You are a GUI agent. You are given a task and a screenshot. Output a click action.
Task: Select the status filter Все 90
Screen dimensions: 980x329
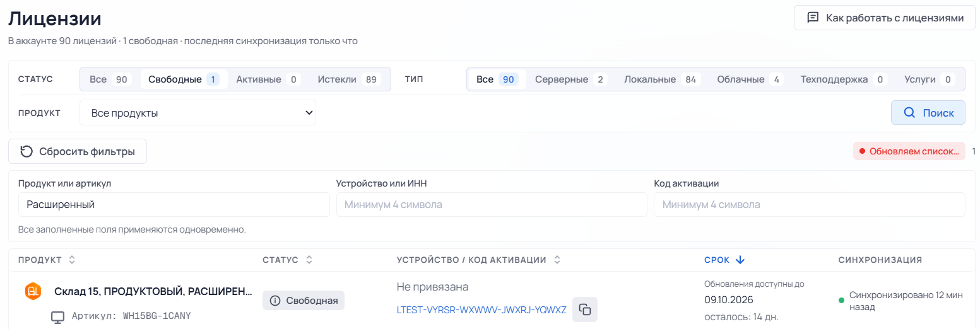tap(109, 79)
